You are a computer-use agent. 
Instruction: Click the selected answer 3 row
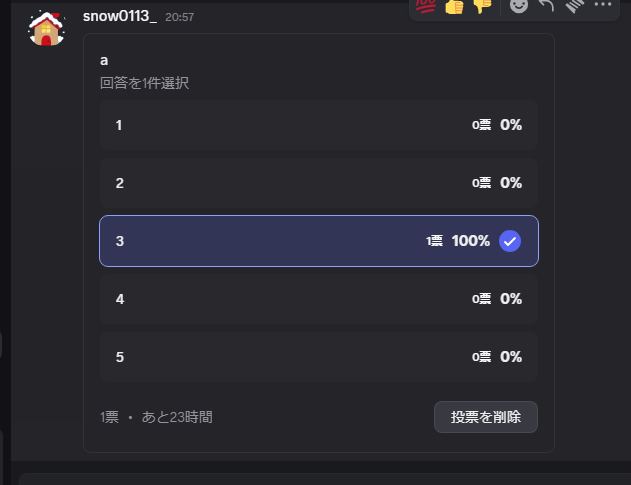319,241
